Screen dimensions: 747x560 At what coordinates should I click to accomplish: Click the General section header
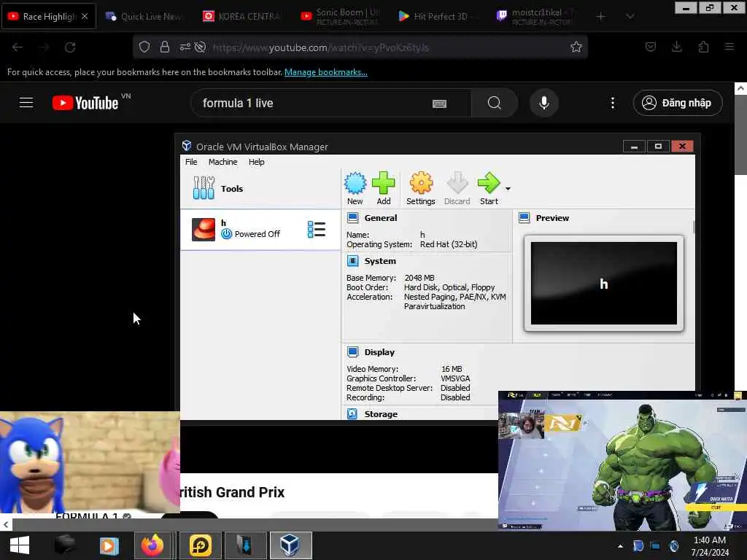(x=380, y=218)
